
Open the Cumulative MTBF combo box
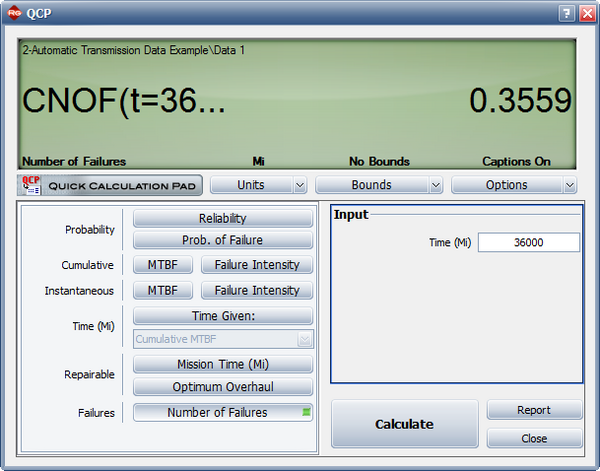[223, 339]
